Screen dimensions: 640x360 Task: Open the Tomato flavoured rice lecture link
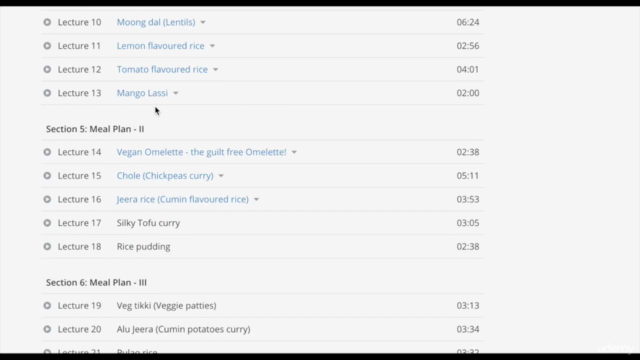point(162,69)
